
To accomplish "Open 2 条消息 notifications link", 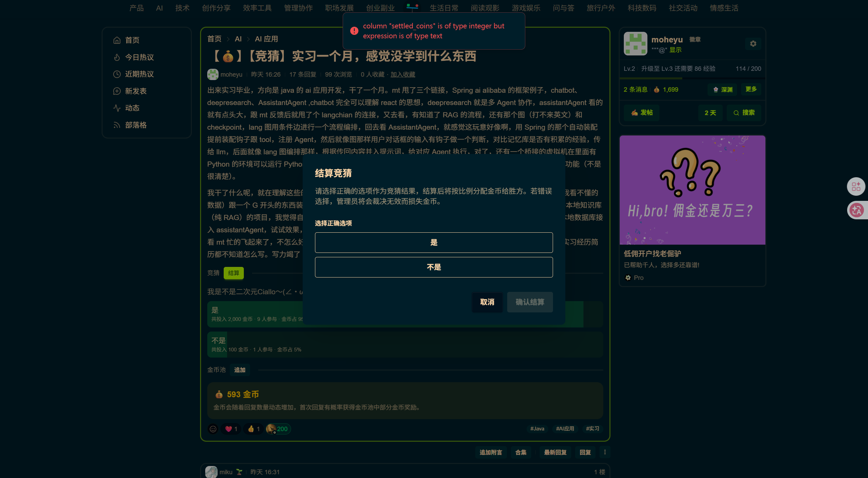I will coord(636,90).
